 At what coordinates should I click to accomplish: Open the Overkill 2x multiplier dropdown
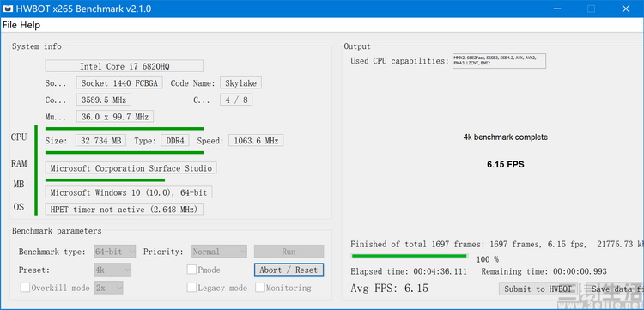[x=109, y=288]
